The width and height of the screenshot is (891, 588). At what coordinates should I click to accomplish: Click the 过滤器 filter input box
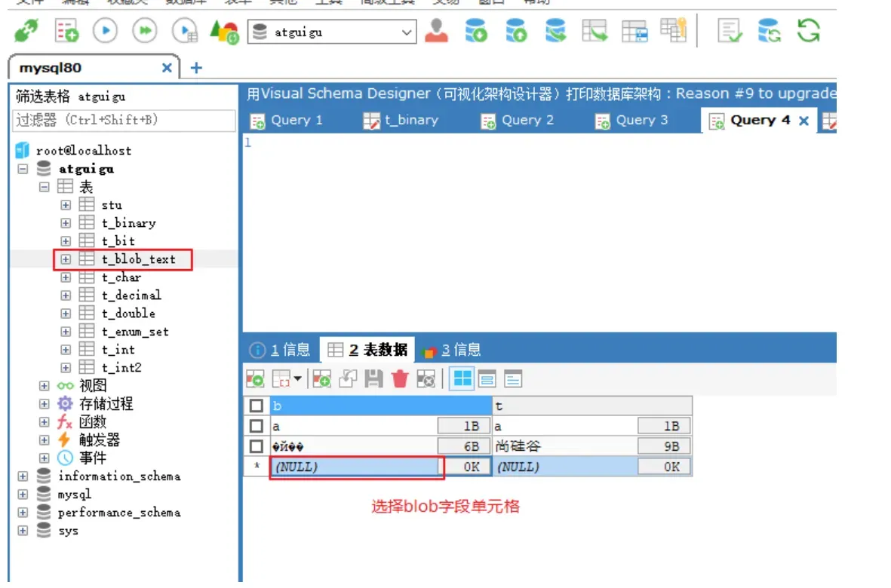click(124, 120)
